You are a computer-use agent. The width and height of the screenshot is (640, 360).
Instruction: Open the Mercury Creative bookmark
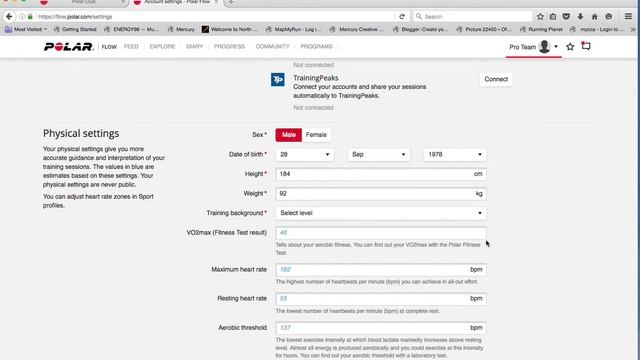[357, 29]
